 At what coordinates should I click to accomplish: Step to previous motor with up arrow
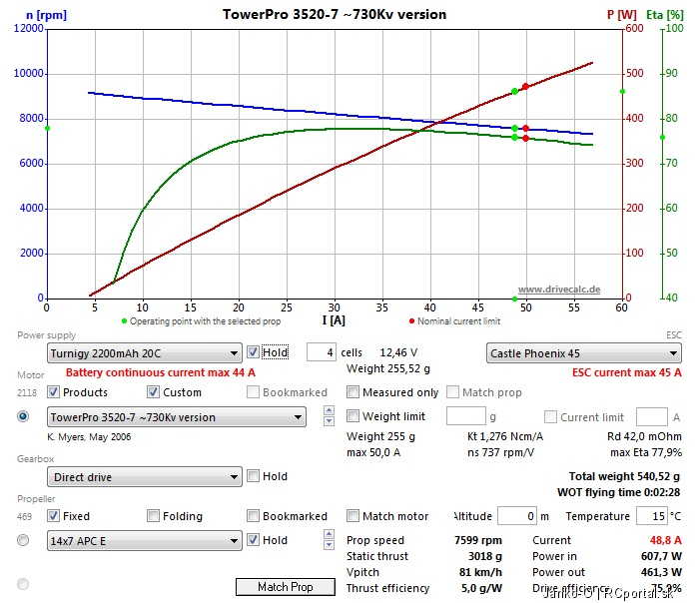click(x=329, y=410)
